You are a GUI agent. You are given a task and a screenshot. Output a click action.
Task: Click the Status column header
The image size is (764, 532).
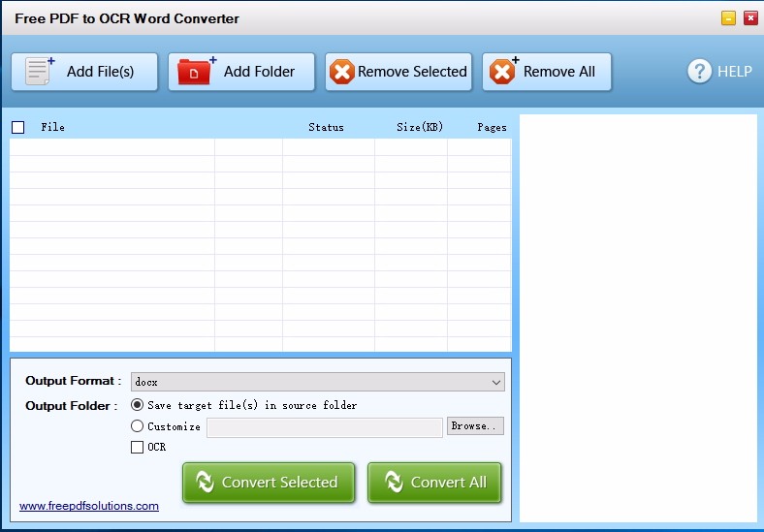[x=326, y=127]
